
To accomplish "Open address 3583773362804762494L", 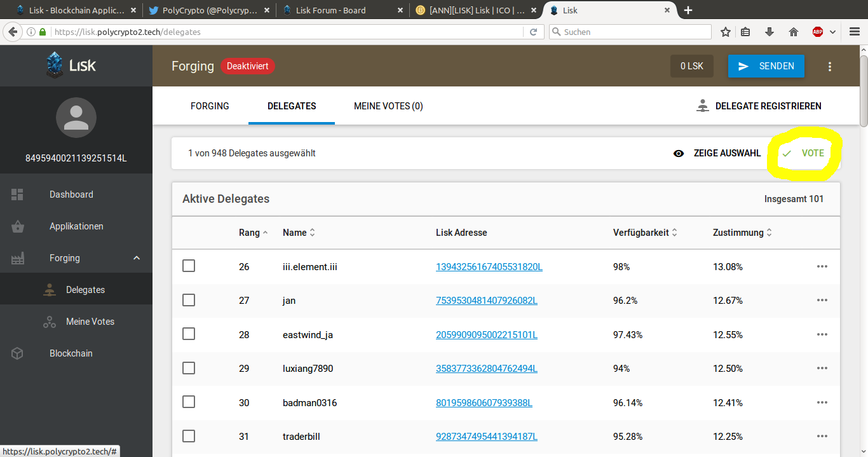I will [x=487, y=369].
